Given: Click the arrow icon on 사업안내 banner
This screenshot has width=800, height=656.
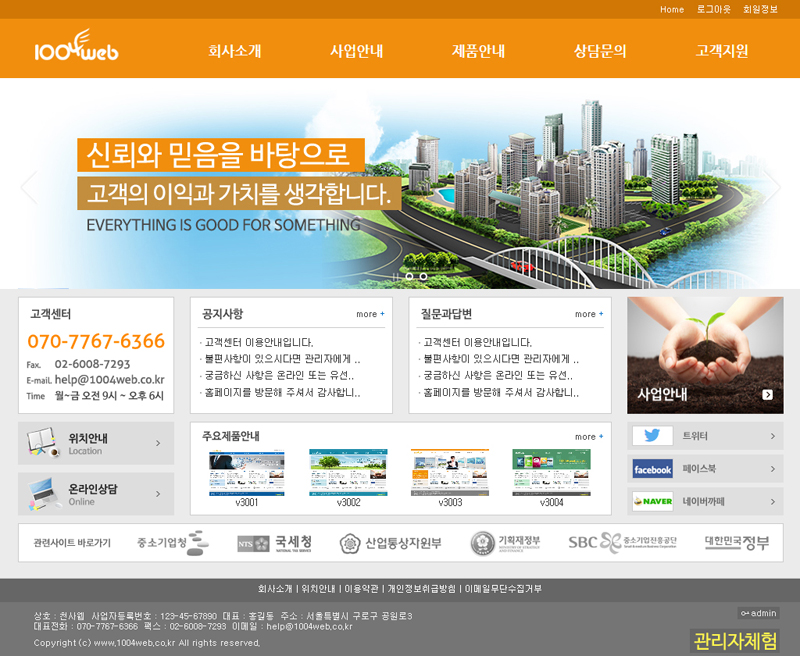Looking at the screenshot, I should 767,395.
